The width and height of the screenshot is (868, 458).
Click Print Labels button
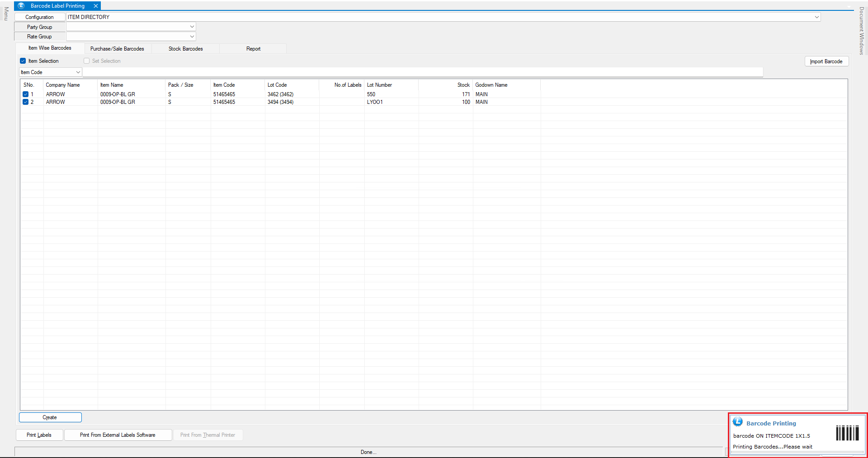pos(39,435)
